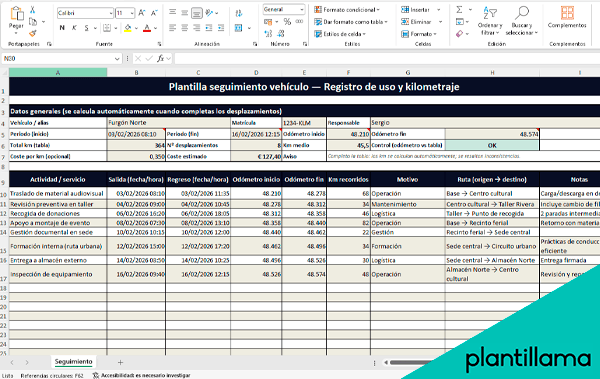Toggle wrap text icon
Image resolution: width=600 pixels, height=379 pixels.
pos(239,13)
